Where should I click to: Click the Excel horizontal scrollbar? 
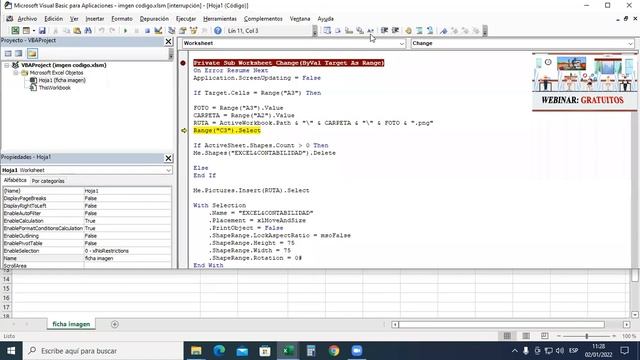coord(501,324)
